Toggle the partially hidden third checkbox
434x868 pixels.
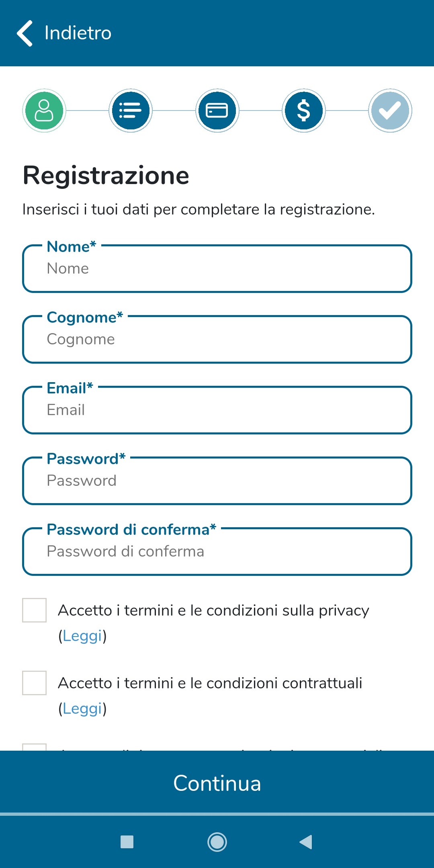[x=35, y=747]
